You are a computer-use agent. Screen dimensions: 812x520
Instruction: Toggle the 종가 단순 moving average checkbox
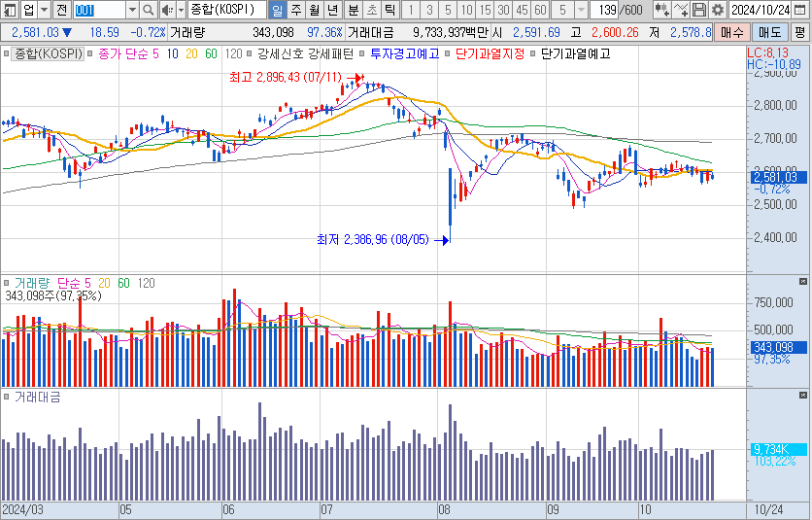[x=90, y=53]
